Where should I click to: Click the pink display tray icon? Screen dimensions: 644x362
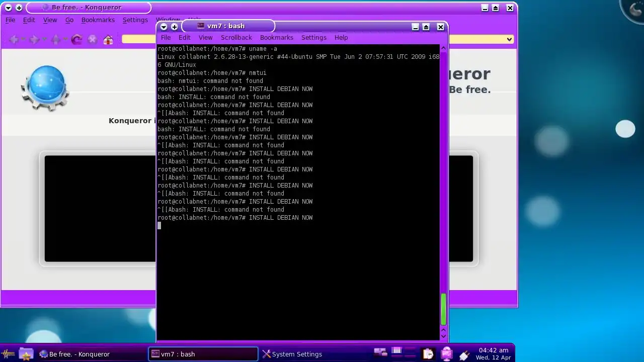pyautogui.click(x=446, y=354)
